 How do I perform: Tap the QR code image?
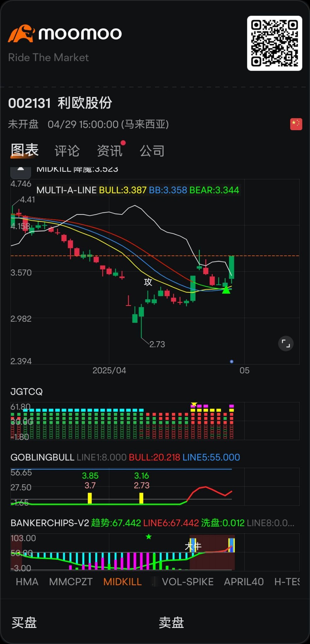pos(274,43)
